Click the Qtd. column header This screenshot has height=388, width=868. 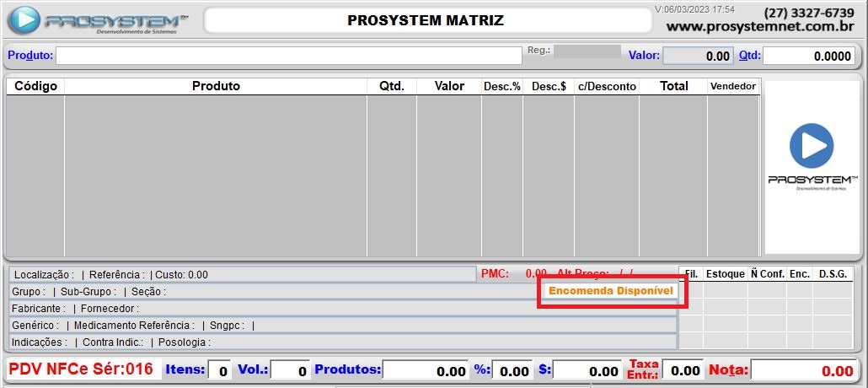point(392,87)
